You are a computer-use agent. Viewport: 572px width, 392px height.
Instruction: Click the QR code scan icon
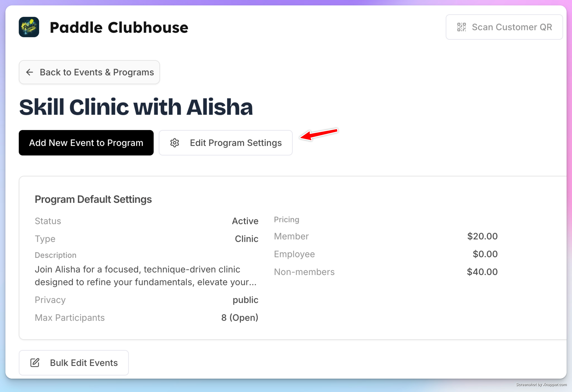pyautogui.click(x=461, y=27)
